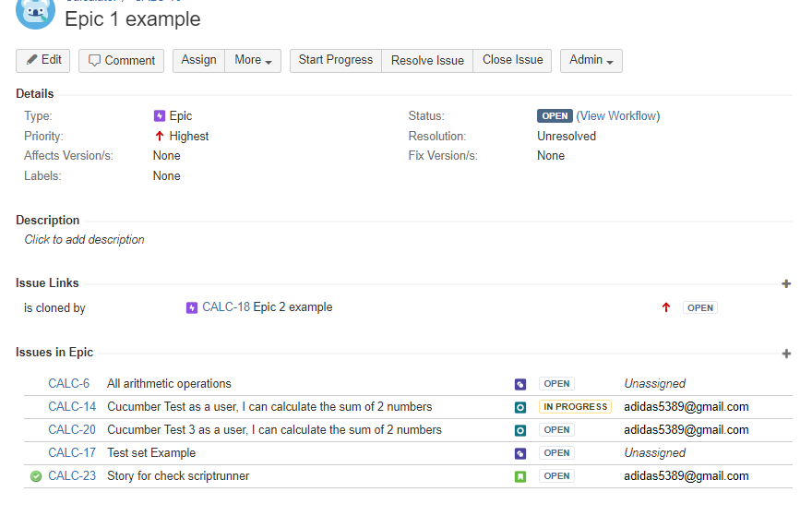The height and width of the screenshot is (516, 812).
Task: Open issue CALC-14
Action: pos(72,407)
